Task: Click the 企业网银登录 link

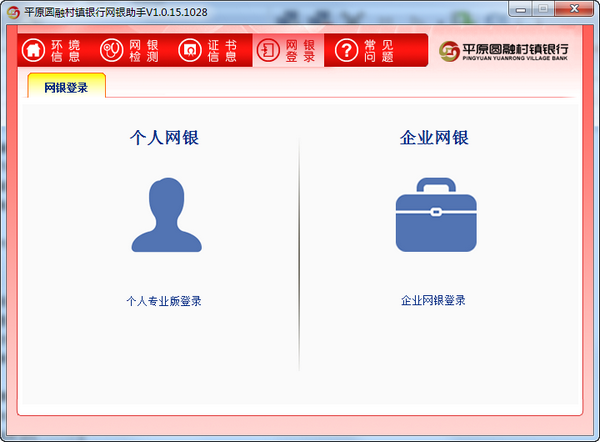Action: [433, 300]
